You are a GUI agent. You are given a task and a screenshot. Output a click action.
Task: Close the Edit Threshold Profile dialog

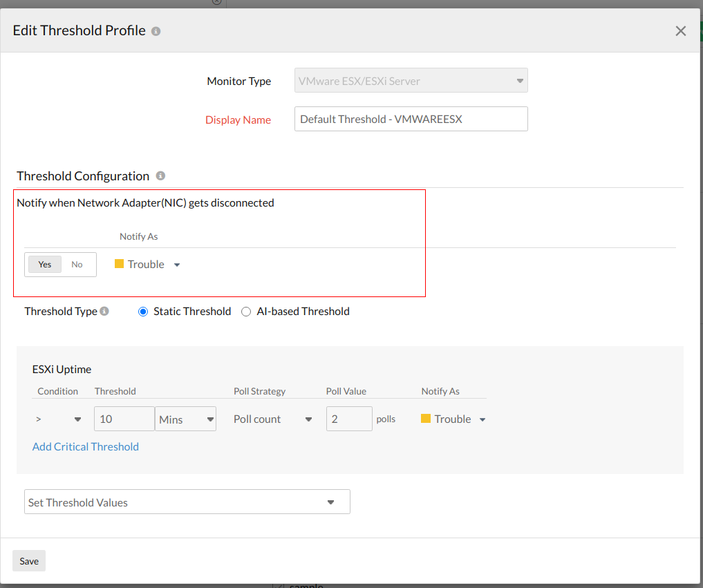click(x=681, y=31)
